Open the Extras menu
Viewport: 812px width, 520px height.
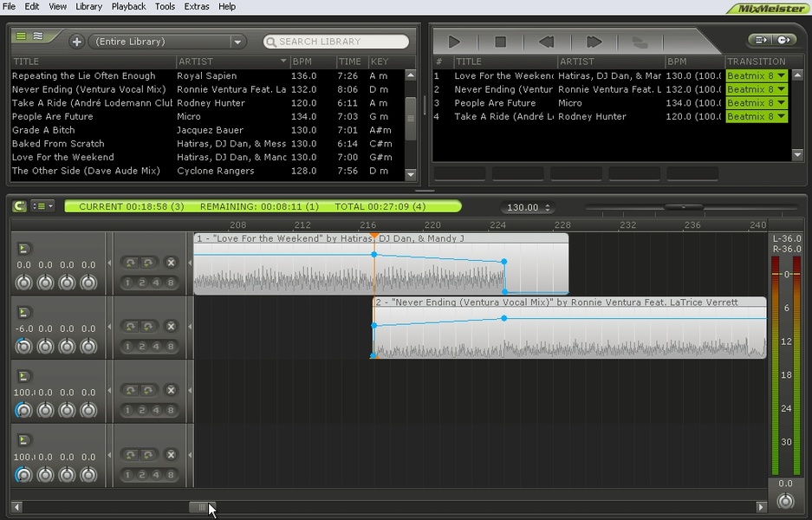pyautogui.click(x=197, y=6)
